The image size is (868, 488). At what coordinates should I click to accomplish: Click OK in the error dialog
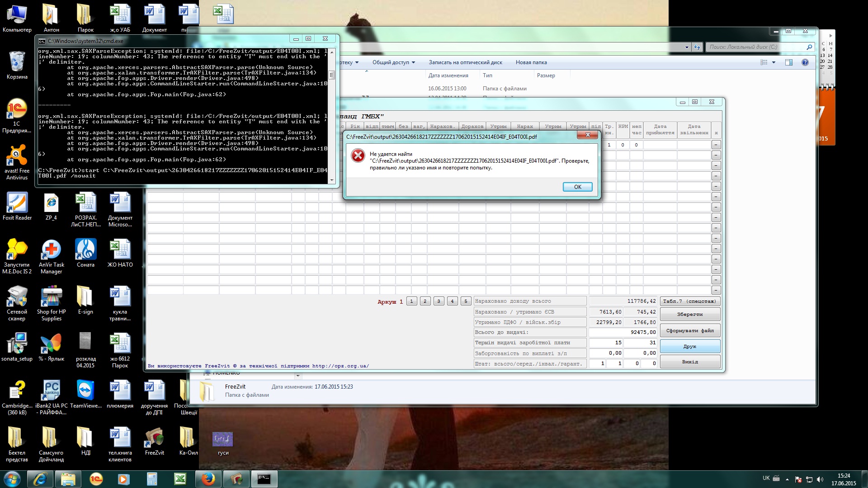tap(577, 187)
